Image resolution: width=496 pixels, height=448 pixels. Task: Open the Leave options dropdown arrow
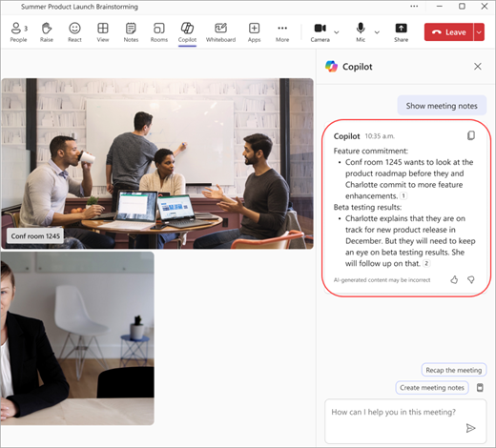(479, 32)
